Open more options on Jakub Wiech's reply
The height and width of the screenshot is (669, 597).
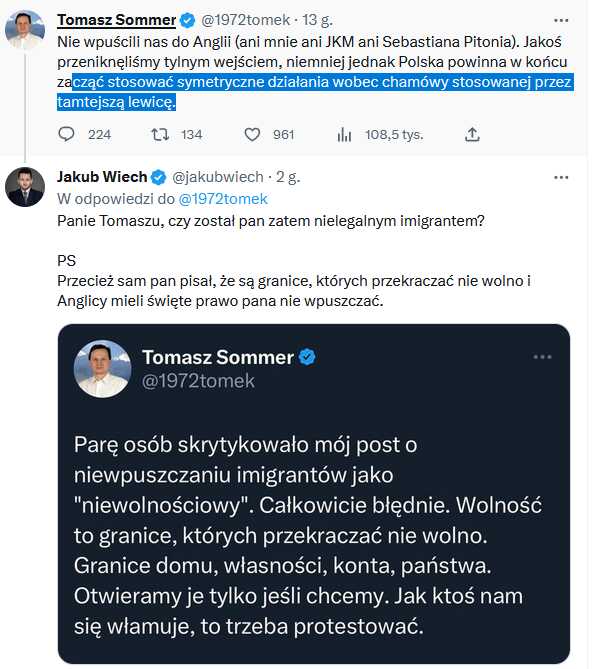[x=561, y=177]
